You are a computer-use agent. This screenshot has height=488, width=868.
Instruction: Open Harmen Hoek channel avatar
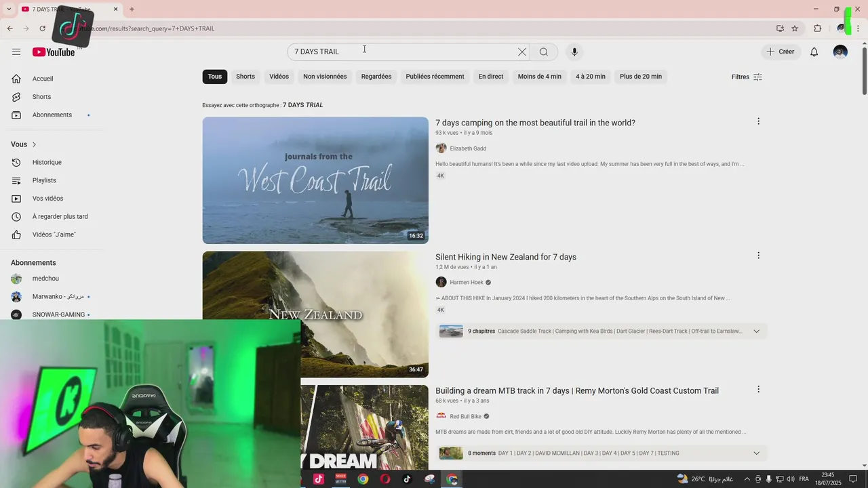[441, 282]
